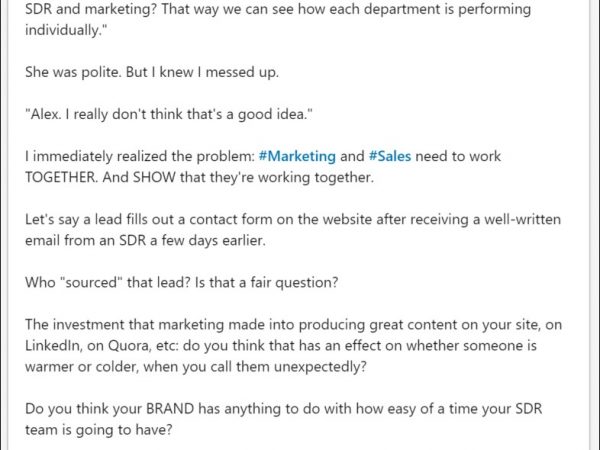Open the #Marketing hashtag link

[295, 157]
